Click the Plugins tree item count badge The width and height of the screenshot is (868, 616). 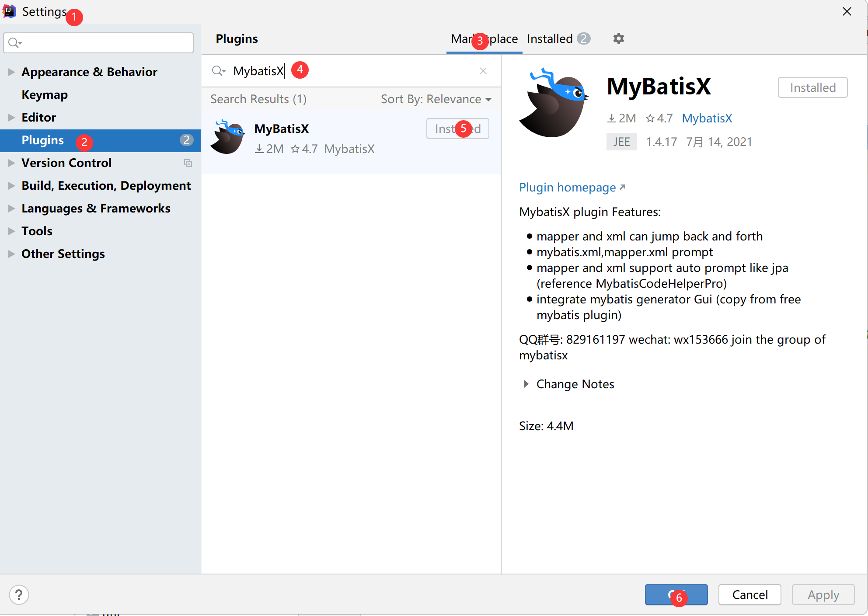click(186, 140)
